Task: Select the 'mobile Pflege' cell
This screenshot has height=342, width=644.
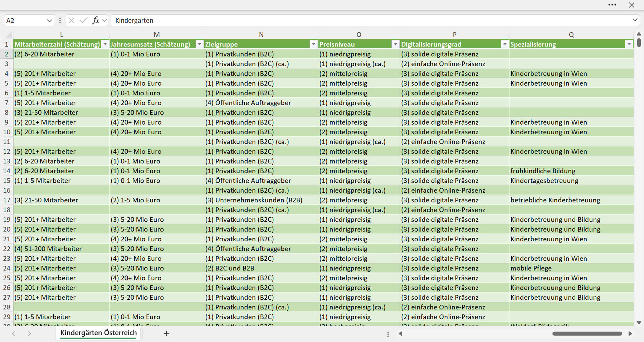Action: pos(571,268)
